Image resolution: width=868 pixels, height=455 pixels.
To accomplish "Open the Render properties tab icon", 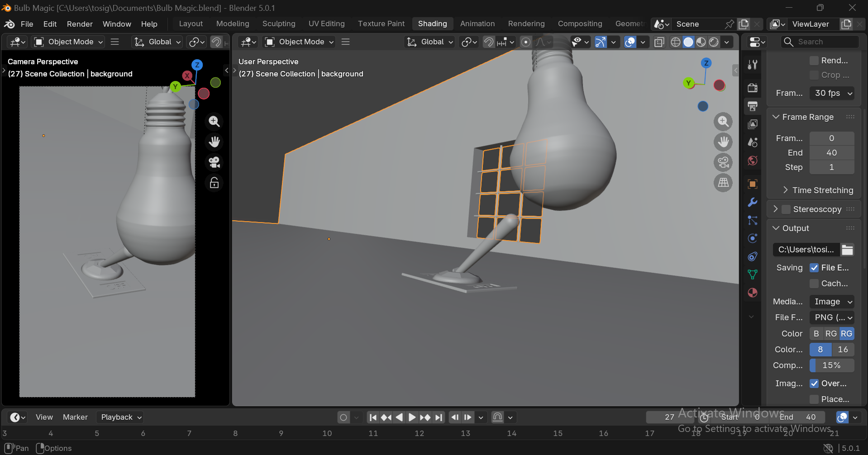I will click(x=753, y=87).
